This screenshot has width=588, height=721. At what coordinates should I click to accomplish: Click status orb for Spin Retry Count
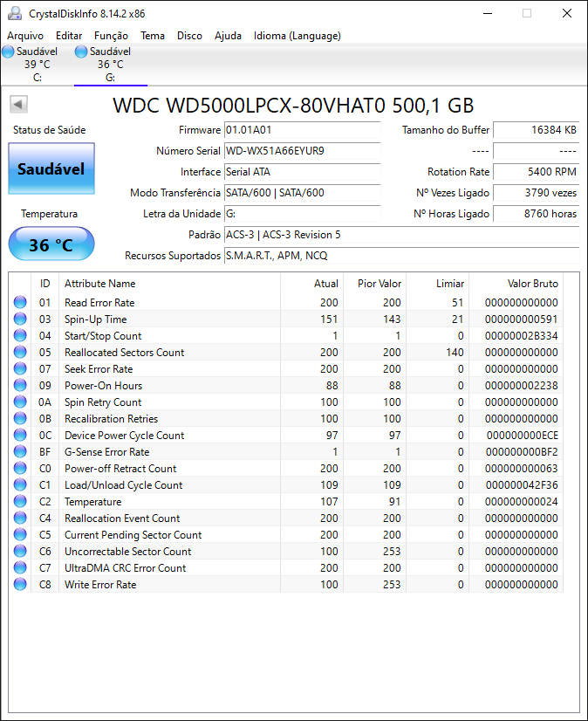coord(20,402)
